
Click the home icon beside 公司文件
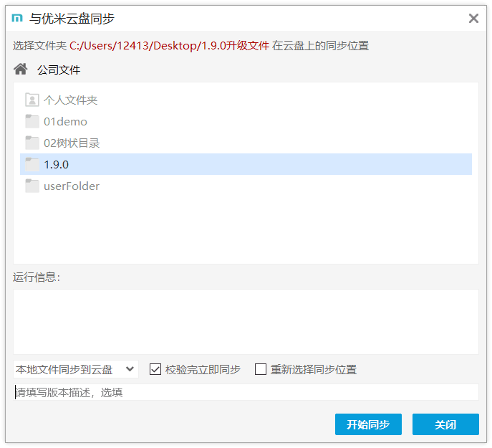(21, 70)
